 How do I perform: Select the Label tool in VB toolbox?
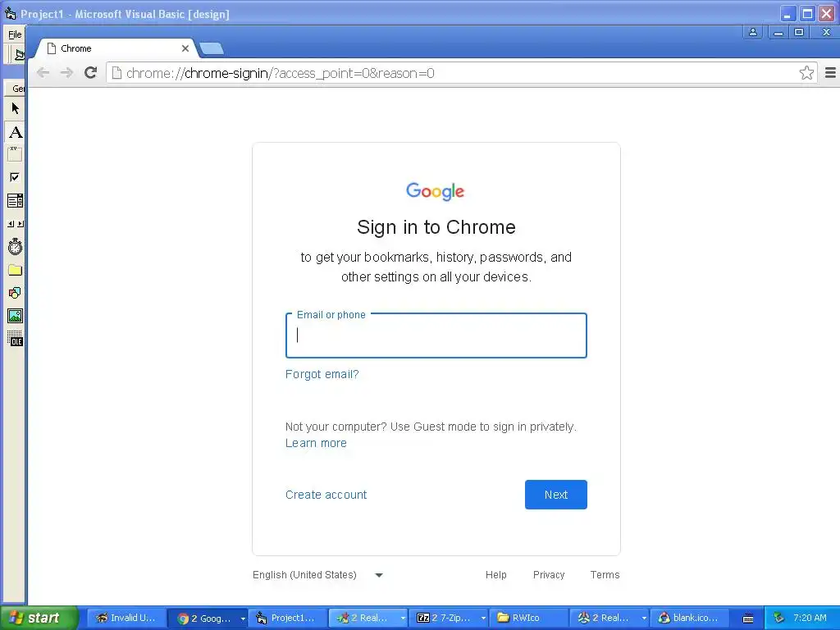[x=15, y=132]
